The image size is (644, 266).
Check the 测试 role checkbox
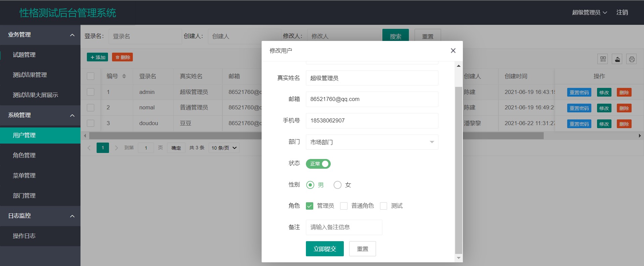tap(383, 206)
